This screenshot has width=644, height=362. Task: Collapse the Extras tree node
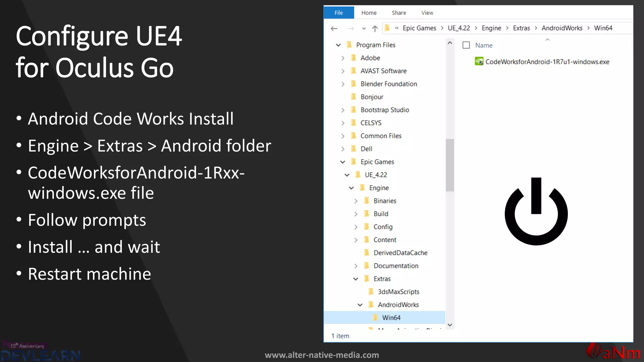point(356,279)
